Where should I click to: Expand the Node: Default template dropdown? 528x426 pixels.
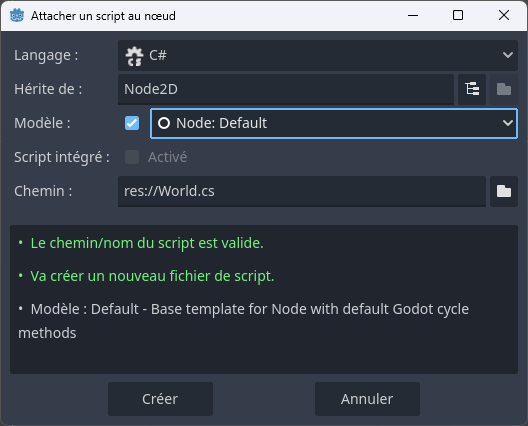coord(334,123)
